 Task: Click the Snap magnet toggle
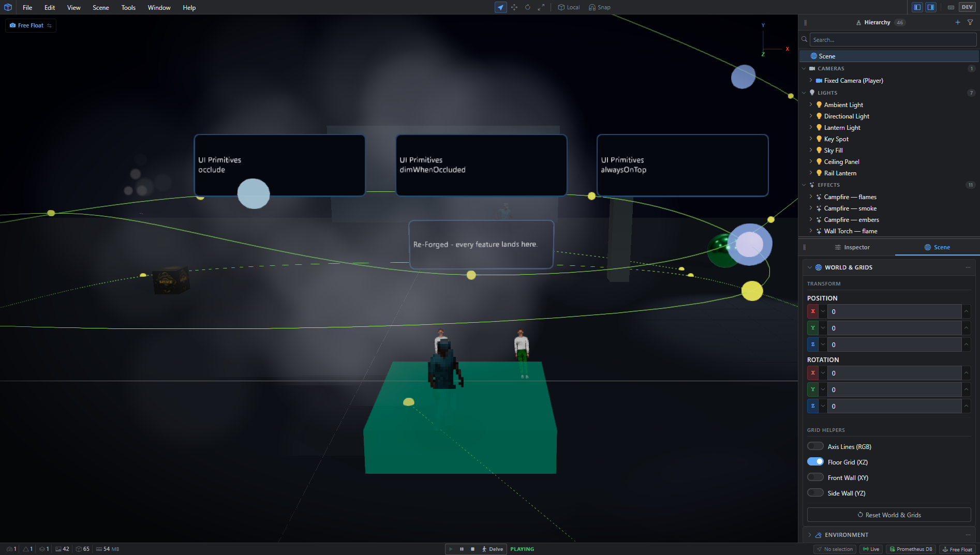(x=600, y=7)
